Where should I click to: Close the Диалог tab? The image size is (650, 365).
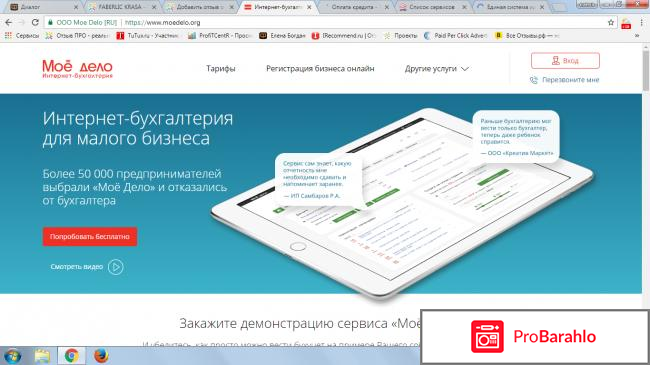pyautogui.click(x=75, y=7)
